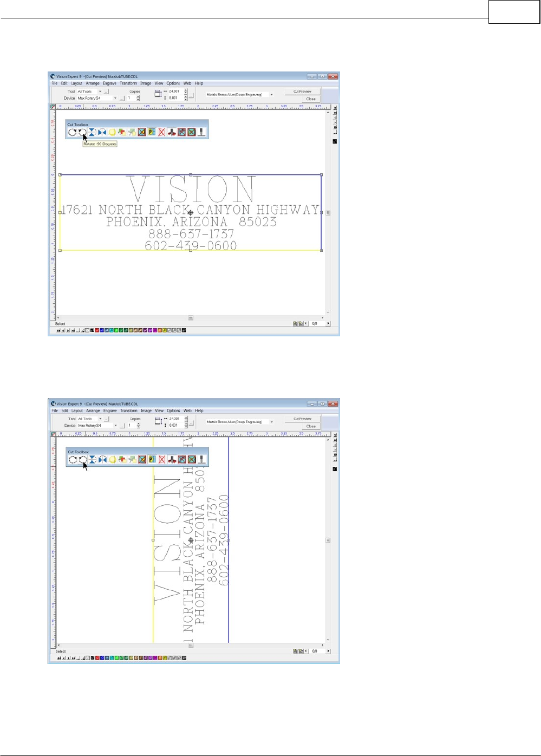Screen dimensions: 541x756
Task: Click Rotate -90 icon in lower Cut Toolbox
Action: pyautogui.click(x=83, y=459)
